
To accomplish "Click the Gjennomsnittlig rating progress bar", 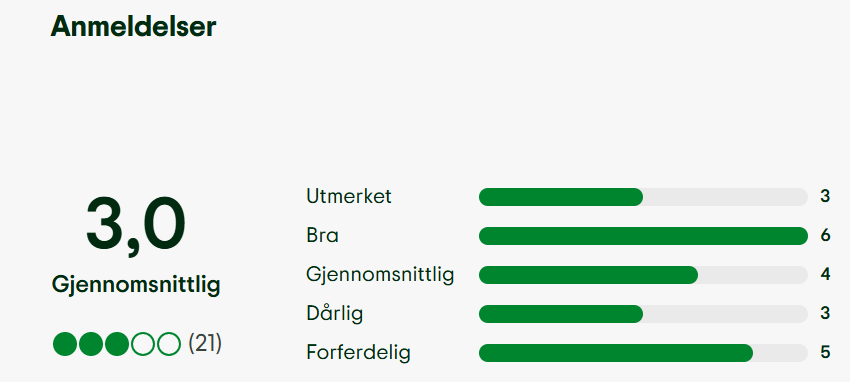I will pyautogui.click(x=643, y=275).
